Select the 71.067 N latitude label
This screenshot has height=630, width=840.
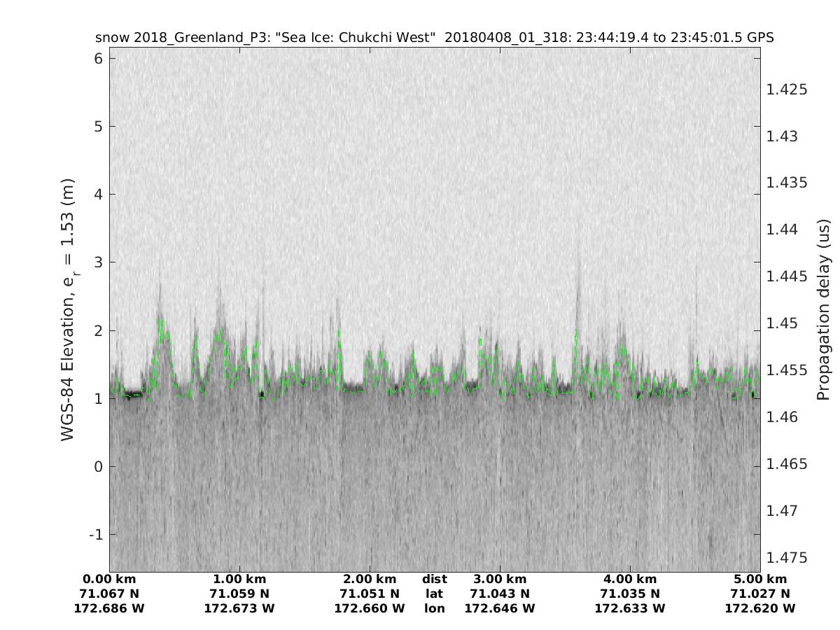pyautogui.click(x=109, y=594)
